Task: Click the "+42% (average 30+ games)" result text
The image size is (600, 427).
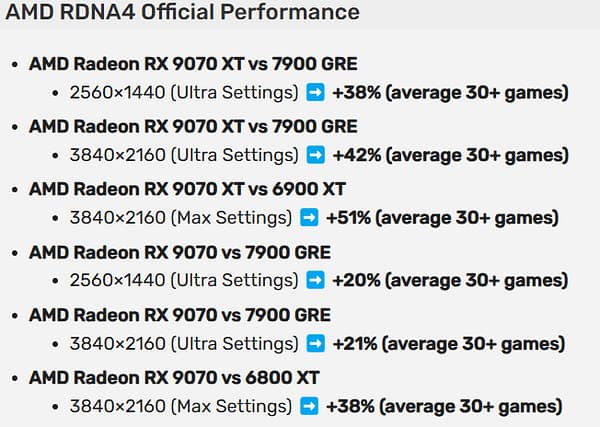Action: (x=450, y=155)
